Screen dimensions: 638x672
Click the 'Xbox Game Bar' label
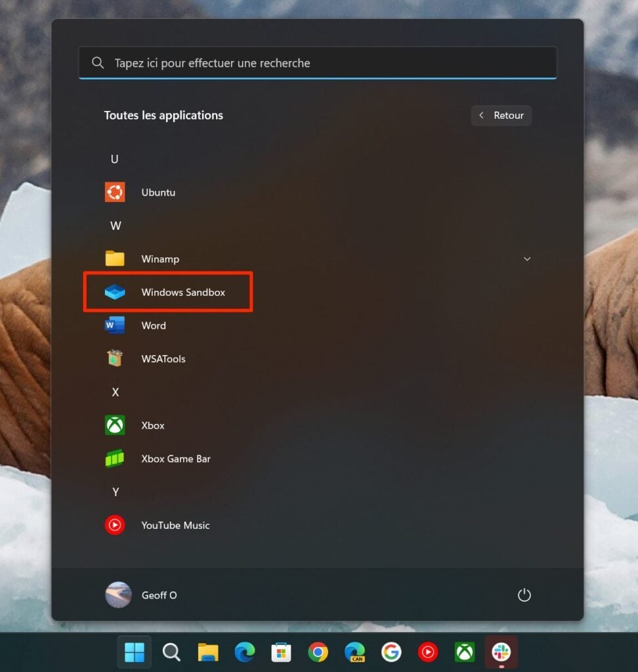(176, 459)
